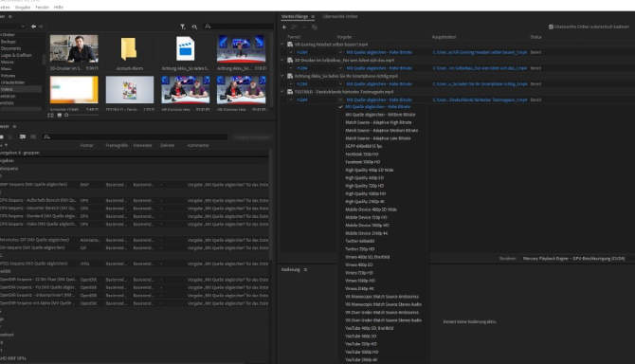The width and height of the screenshot is (635, 364).
Task: Select the Documents folder in tree
Action: coord(11,48)
